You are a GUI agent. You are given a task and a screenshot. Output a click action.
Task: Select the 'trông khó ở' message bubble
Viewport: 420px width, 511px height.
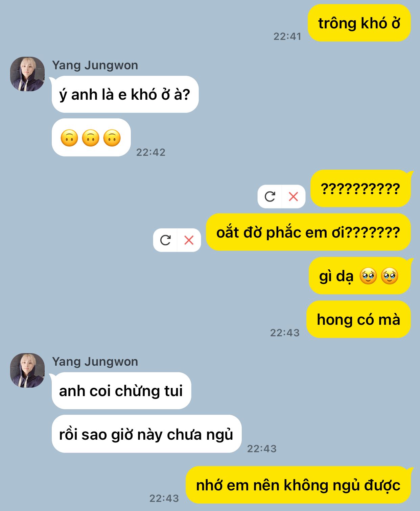coord(359,23)
